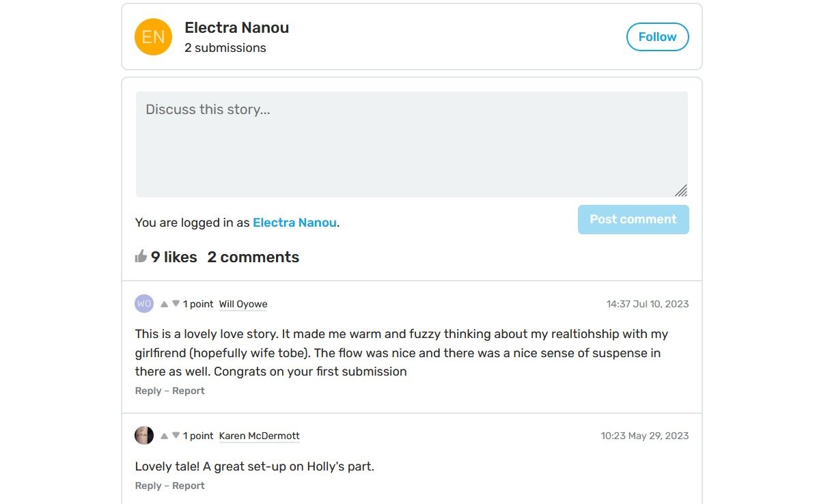Click the Discuss this story text area
Viewport: 817px width, 504px height.
point(411,143)
